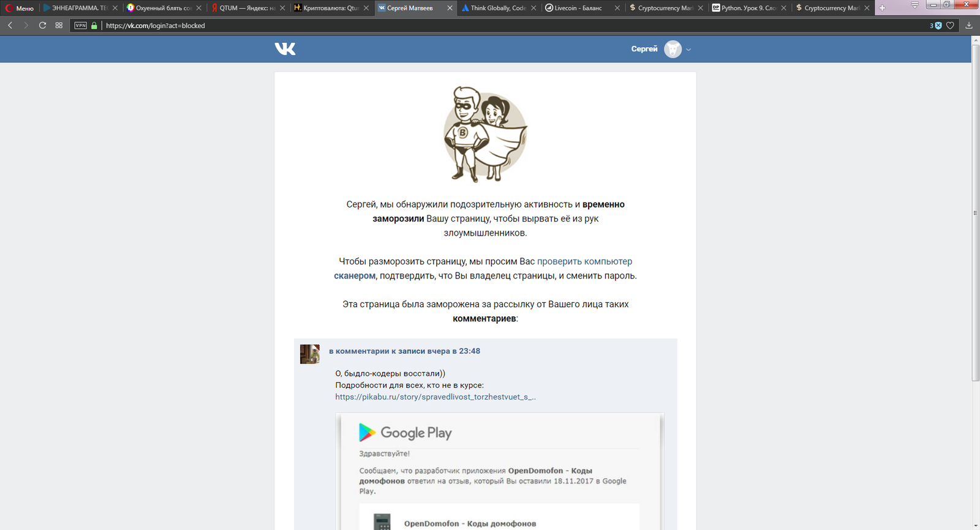Expand the account dropdown chevron

[x=688, y=50]
